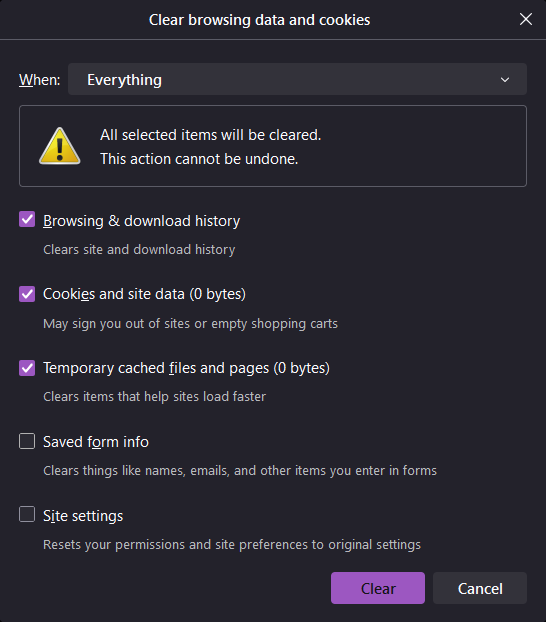Click the Browsing & download history label
The width and height of the screenshot is (546, 622).
[x=142, y=221]
